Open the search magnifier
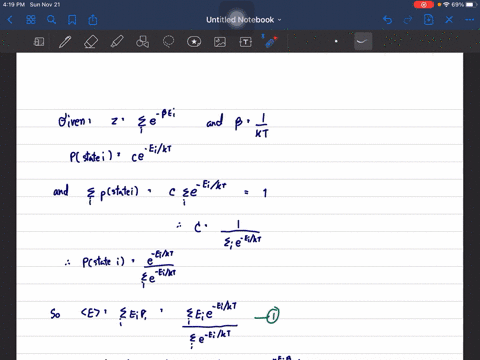Viewport: 480px width, 360px height. click(51, 20)
